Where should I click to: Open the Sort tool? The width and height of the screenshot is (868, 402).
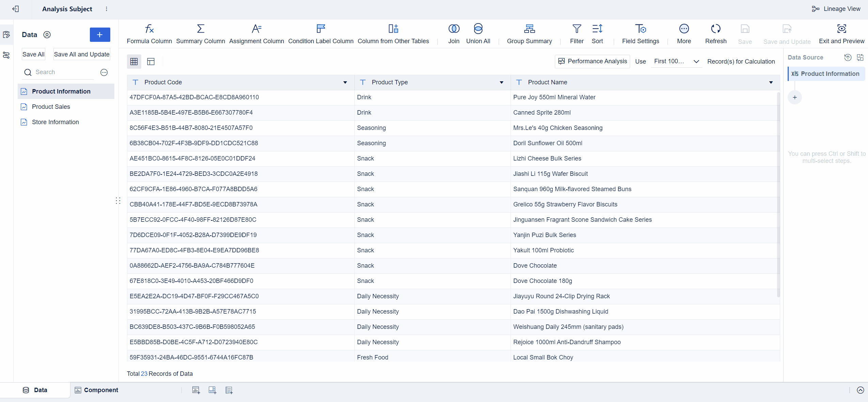click(x=597, y=34)
